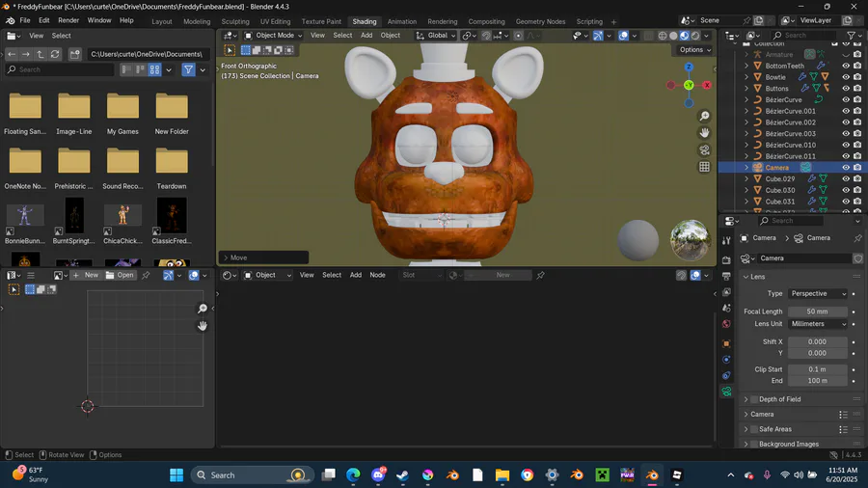Refresh the file browser list
868x488 pixels.
[55, 54]
